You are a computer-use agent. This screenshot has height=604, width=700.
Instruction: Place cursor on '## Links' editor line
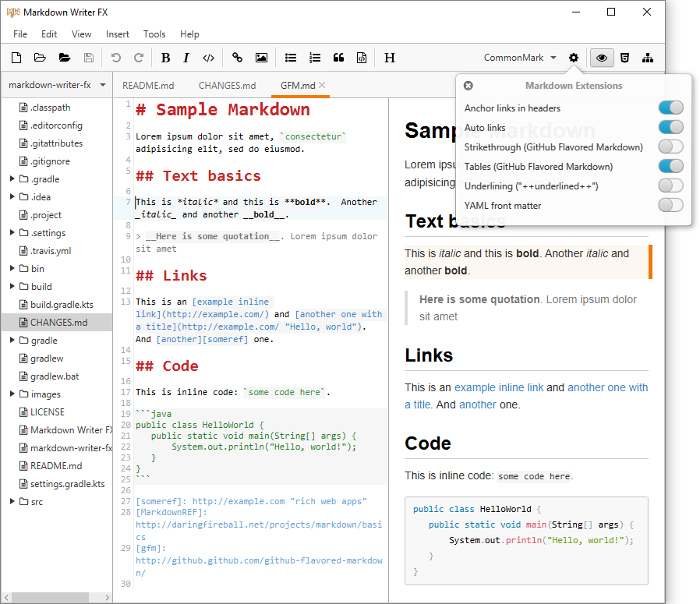pyautogui.click(x=171, y=276)
